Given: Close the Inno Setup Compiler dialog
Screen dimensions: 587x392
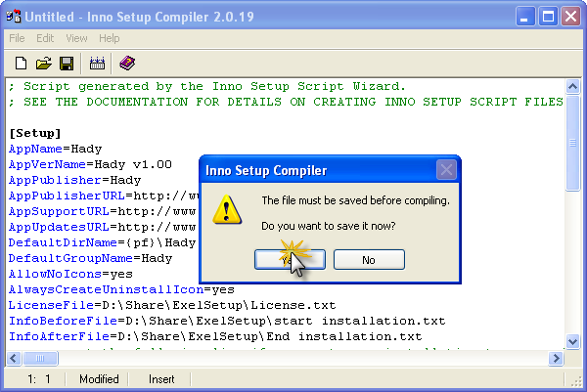Looking at the screenshot, I should (446, 170).
